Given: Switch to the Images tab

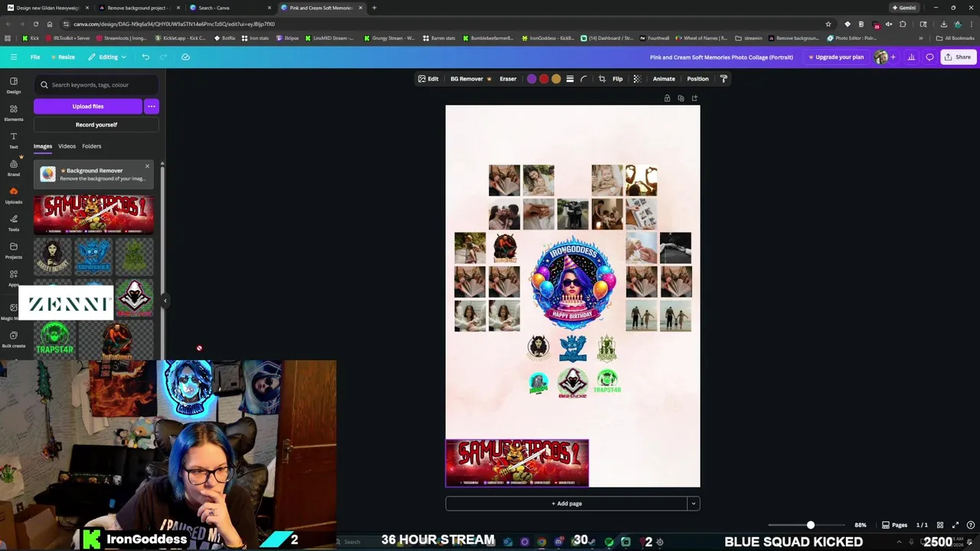Looking at the screenshot, I should (43, 146).
